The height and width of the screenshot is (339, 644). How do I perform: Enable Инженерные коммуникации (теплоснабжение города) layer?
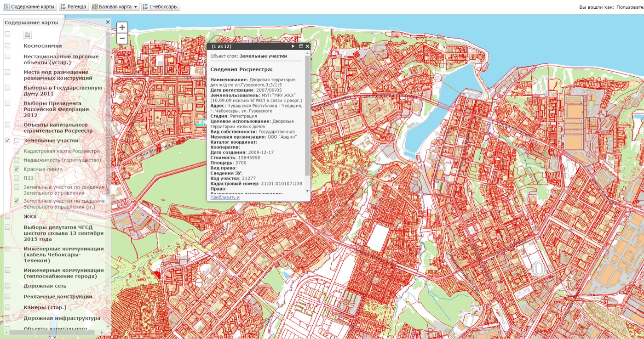click(7, 270)
